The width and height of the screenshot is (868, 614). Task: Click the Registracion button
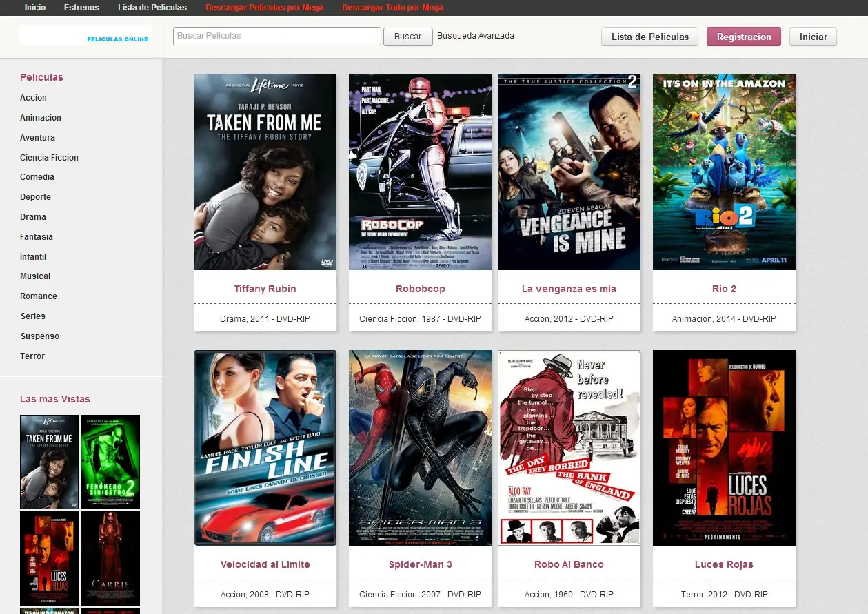click(x=744, y=37)
